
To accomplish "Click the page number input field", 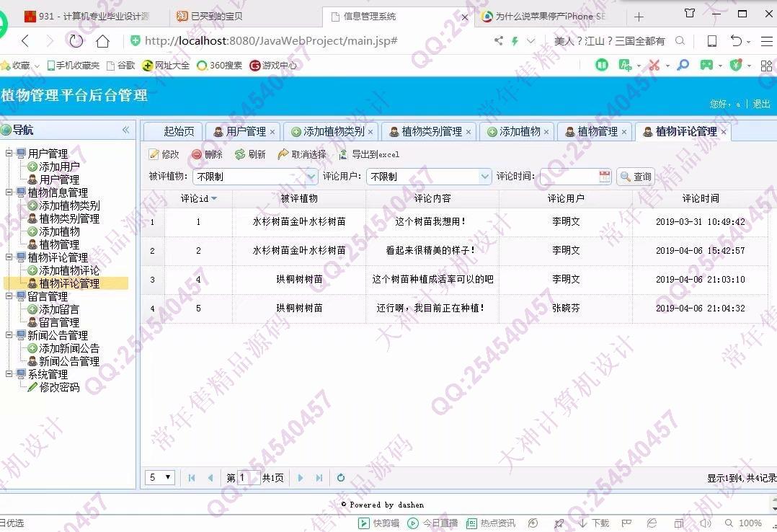I will pos(248,478).
